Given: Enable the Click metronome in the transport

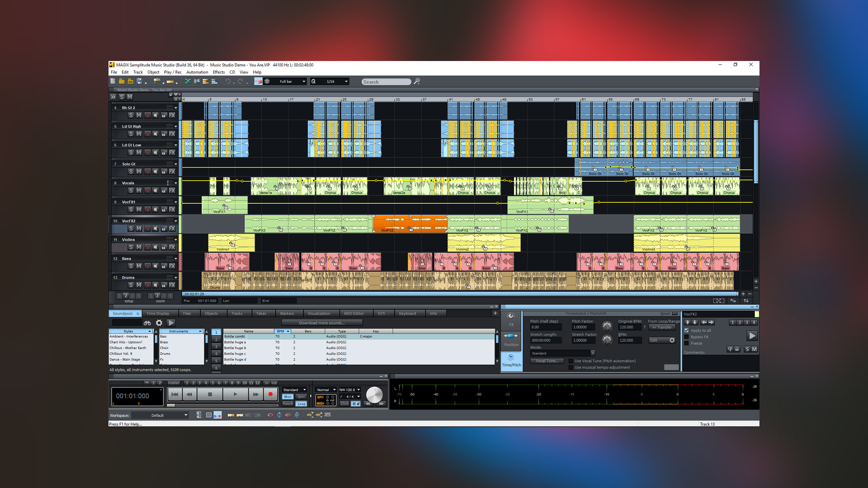Looking at the screenshot, I should click(x=344, y=404).
